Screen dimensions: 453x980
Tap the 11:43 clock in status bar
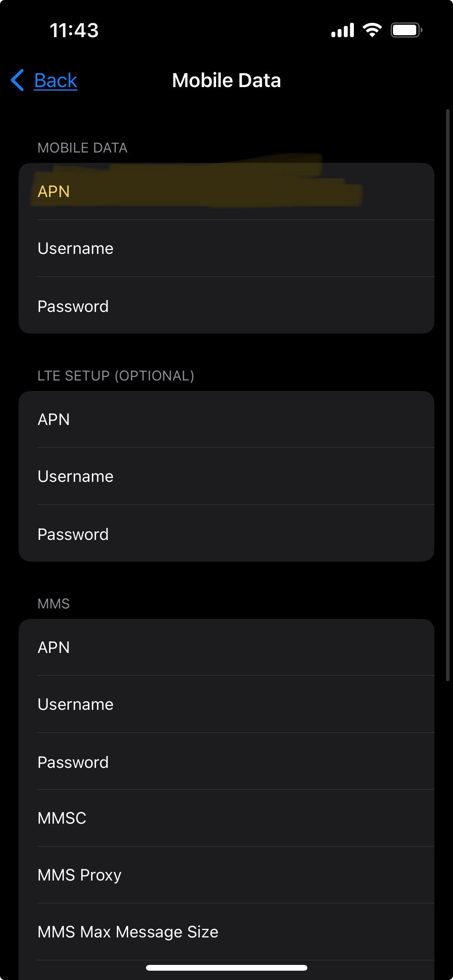[x=74, y=31]
